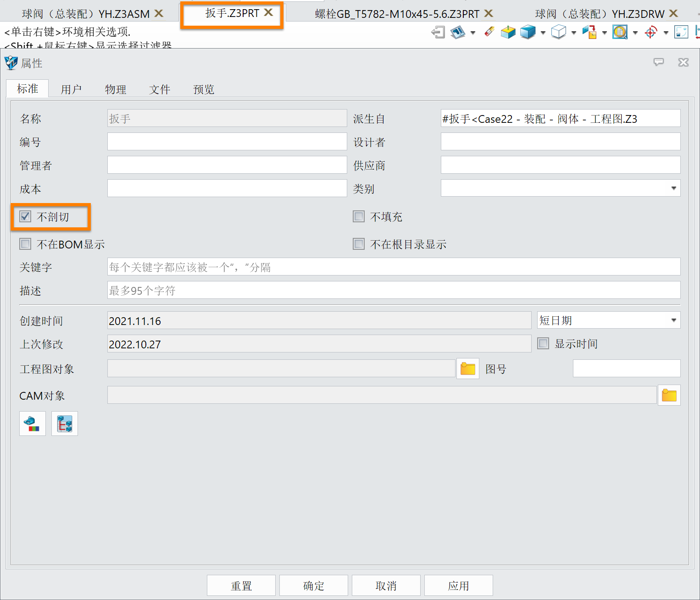Open the 螺栓GB_T5782-M10x45-5.6.Z3PRT document tab
700x600 pixels.
397,14
